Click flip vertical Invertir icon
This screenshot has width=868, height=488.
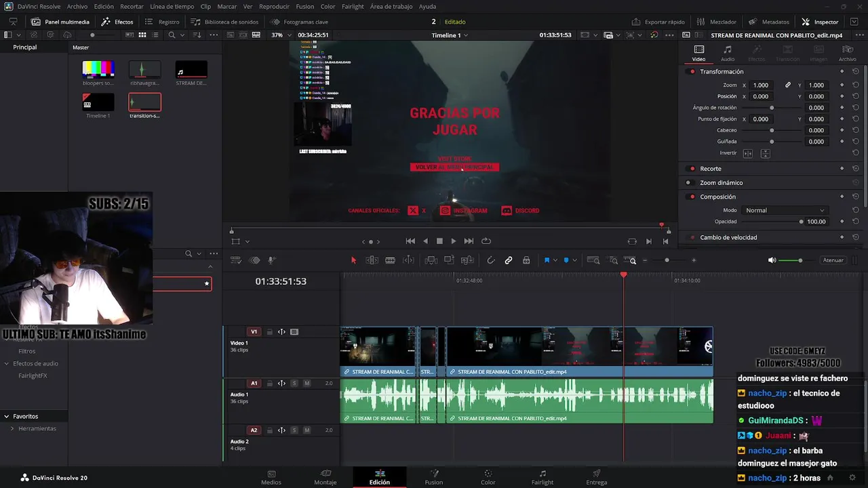click(x=765, y=154)
